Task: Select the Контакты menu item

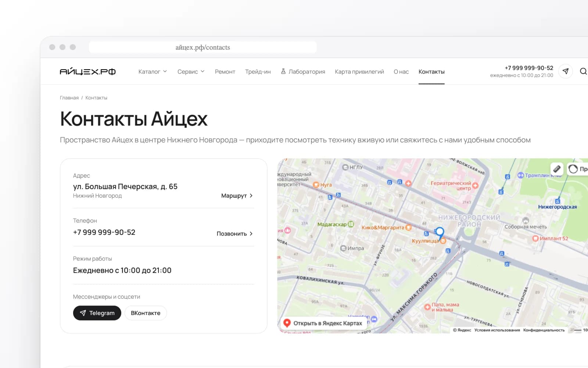Action: coord(431,71)
